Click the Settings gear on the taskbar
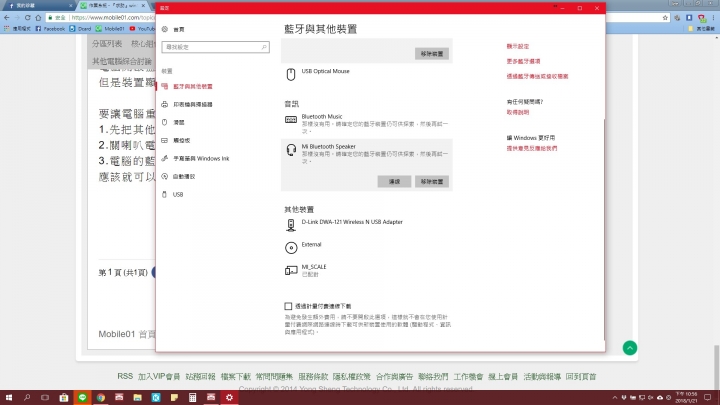The image size is (720, 405). click(x=229, y=398)
